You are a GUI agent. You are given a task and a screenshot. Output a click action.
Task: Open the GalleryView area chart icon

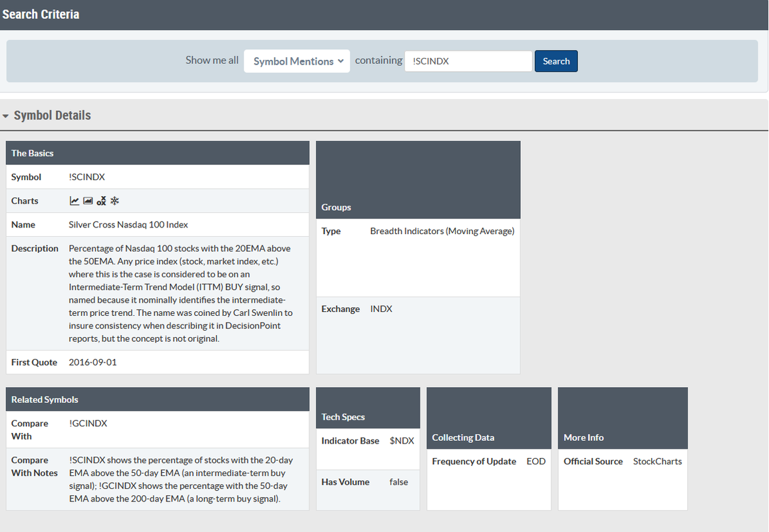pyautogui.click(x=88, y=201)
